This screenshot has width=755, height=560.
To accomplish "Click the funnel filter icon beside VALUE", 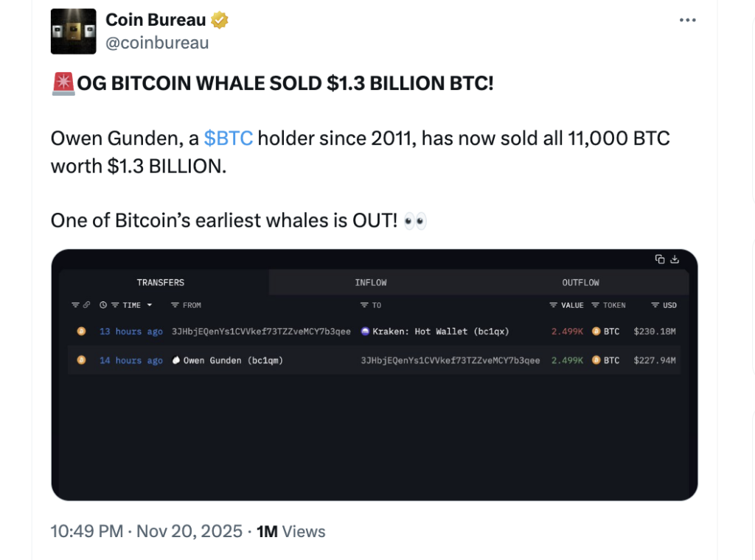I will [553, 305].
